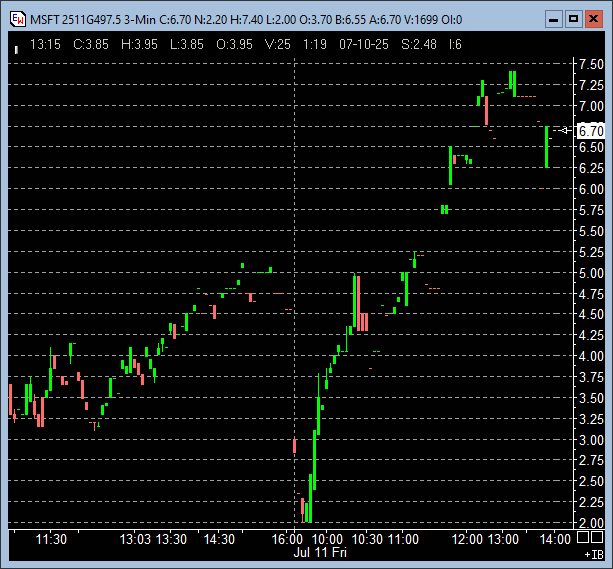The image size is (613, 569).
Task: Click the 2.00 price axis label
Action: coord(591,523)
